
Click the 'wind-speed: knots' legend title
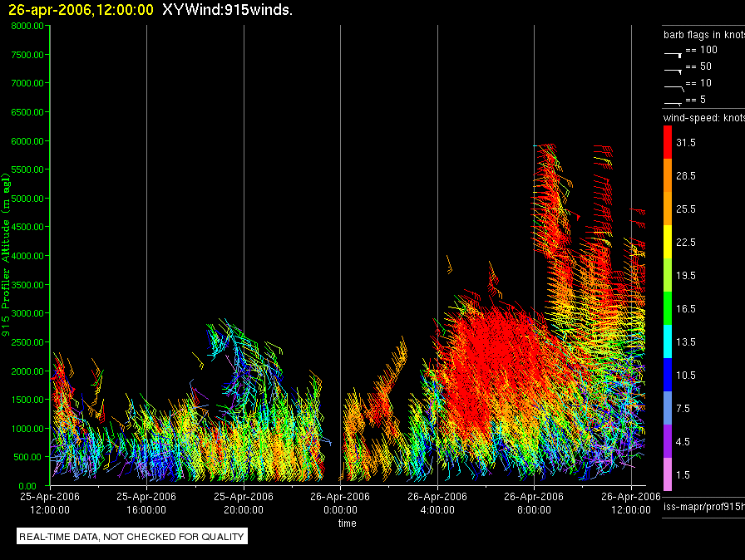[x=704, y=118]
